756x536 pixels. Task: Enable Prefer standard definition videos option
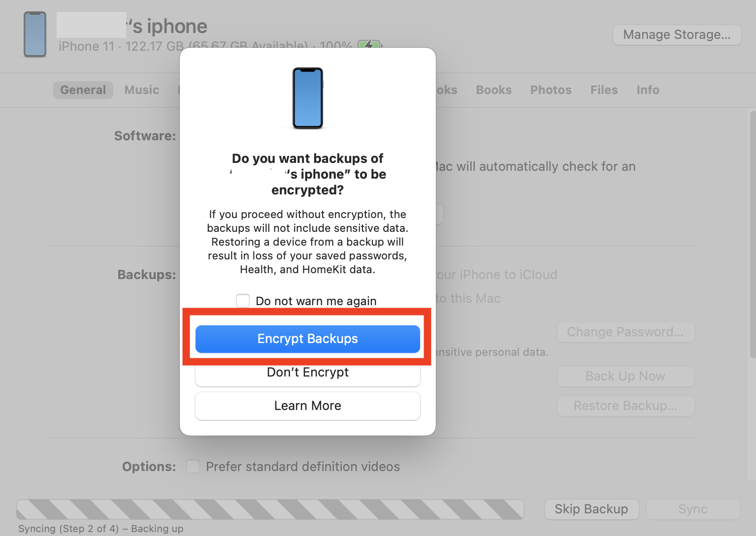click(x=193, y=466)
